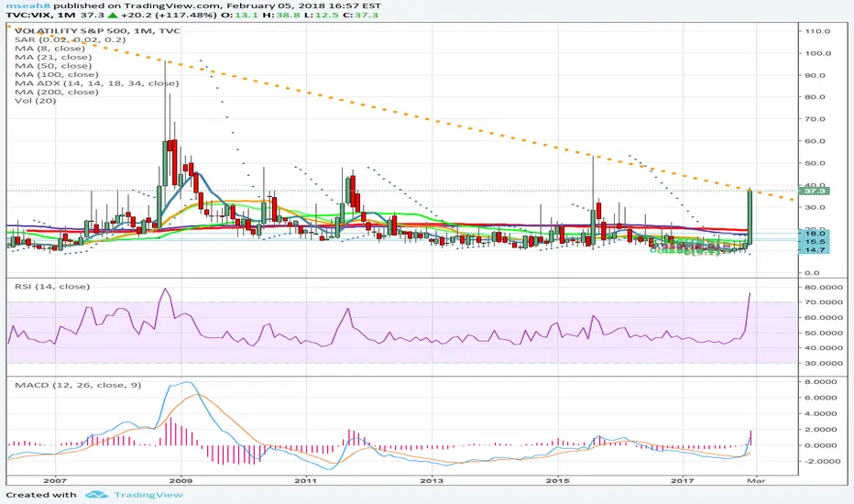This screenshot has width=854, height=504.
Task: Select the MA (100, close) indicator label
Action: tap(57, 74)
